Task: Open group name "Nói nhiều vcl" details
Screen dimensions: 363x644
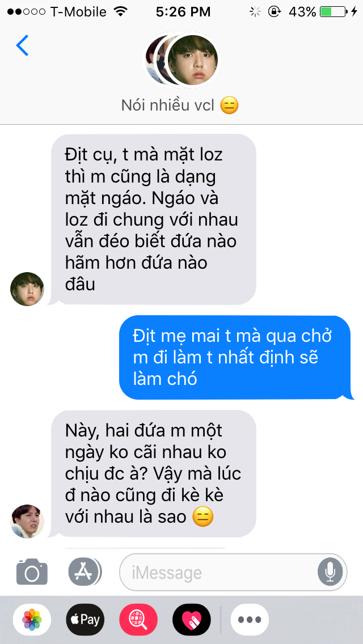Action: pyautogui.click(x=180, y=106)
